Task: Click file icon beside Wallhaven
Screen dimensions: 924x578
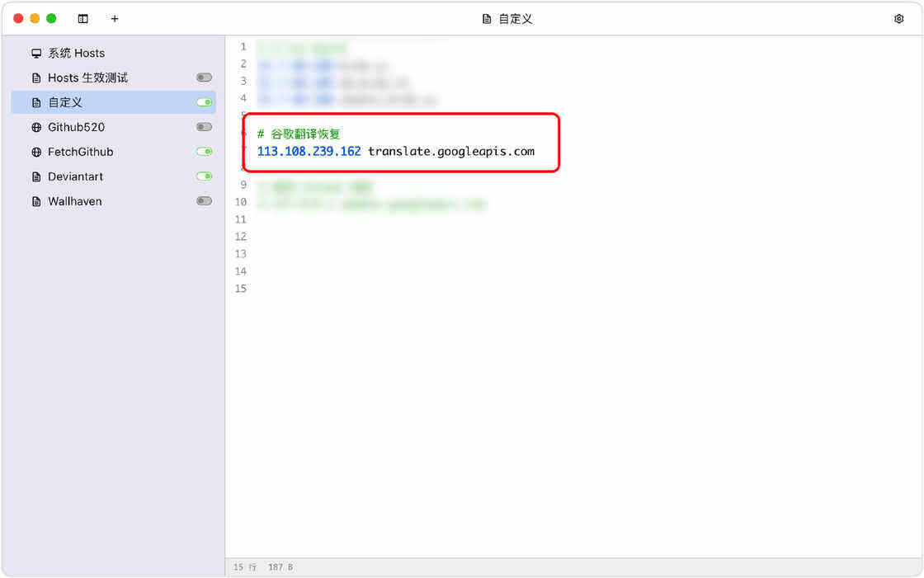Action: click(x=36, y=201)
